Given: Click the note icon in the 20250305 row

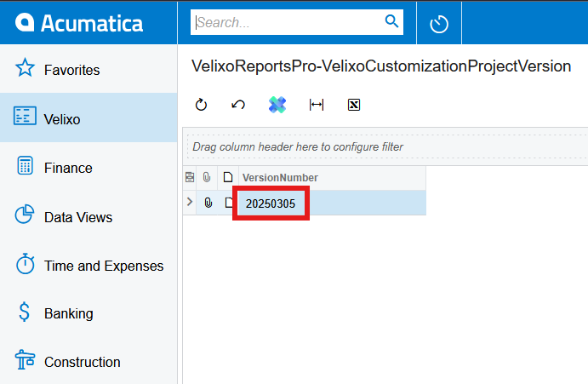Looking at the screenshot, I should (228, 203).
